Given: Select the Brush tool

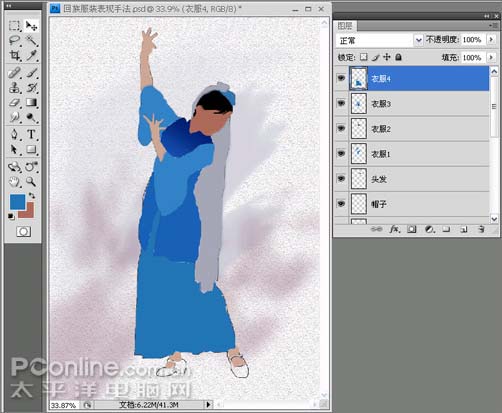Looking at the screenshot, I should [32, 72].
